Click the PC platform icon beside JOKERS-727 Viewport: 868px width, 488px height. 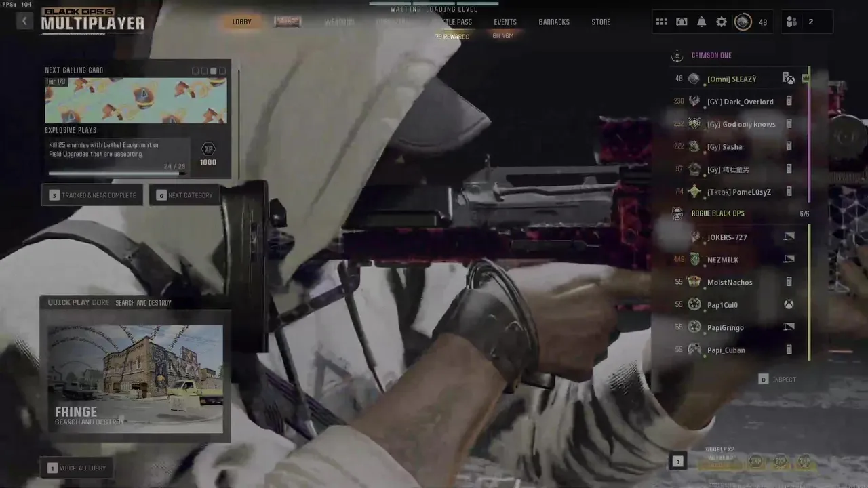pos(789,237)
